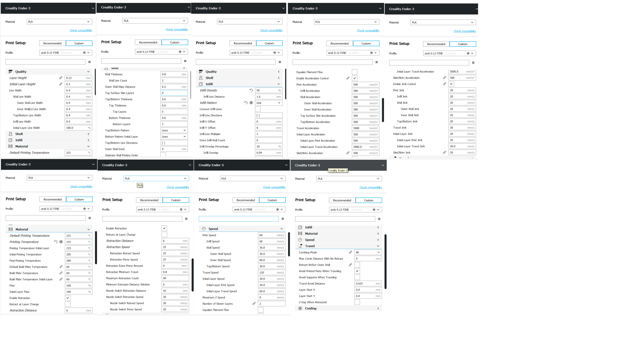This screenshot has height=347, width=644.
Task: Click the link icon beside Number of Slower Layers
Action: point(254,304)
